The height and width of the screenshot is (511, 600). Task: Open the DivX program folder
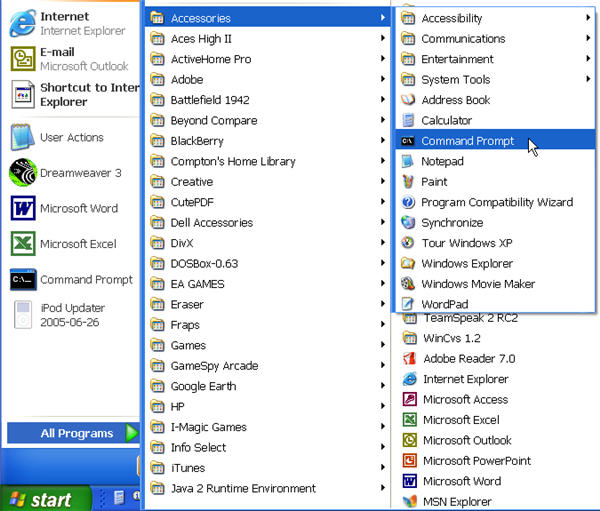[267, 243]
